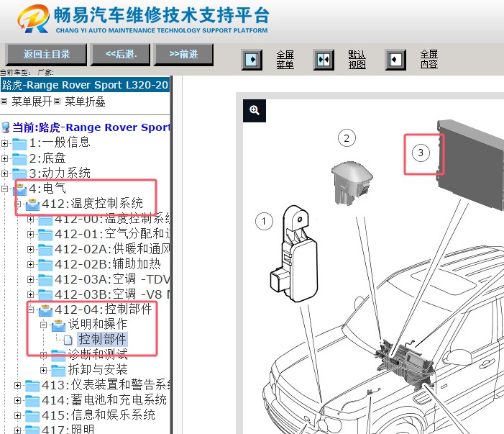Open the 3:动力系统 tree item
Viewport: 504px width, 434px height.
[60, 173]
